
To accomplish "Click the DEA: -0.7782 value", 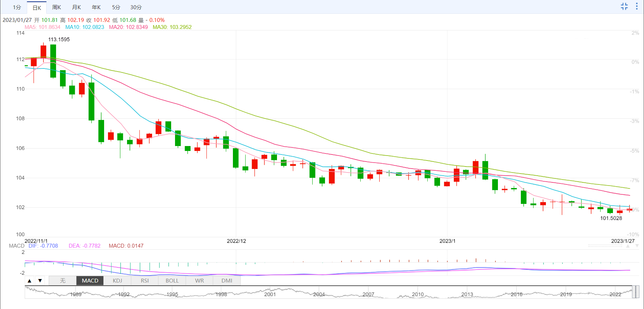I will [x=85, y=246].
